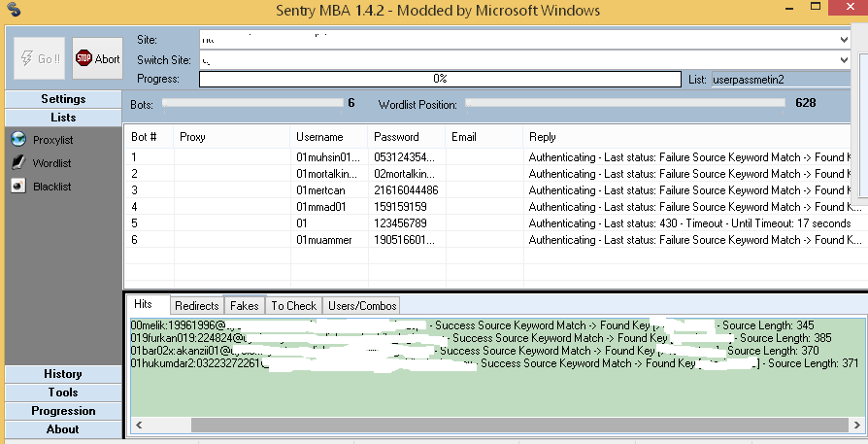Select Wordlist in the sidebar
Image resolution: width=868 pixels, height=444 pixels.
coord(51,163)
